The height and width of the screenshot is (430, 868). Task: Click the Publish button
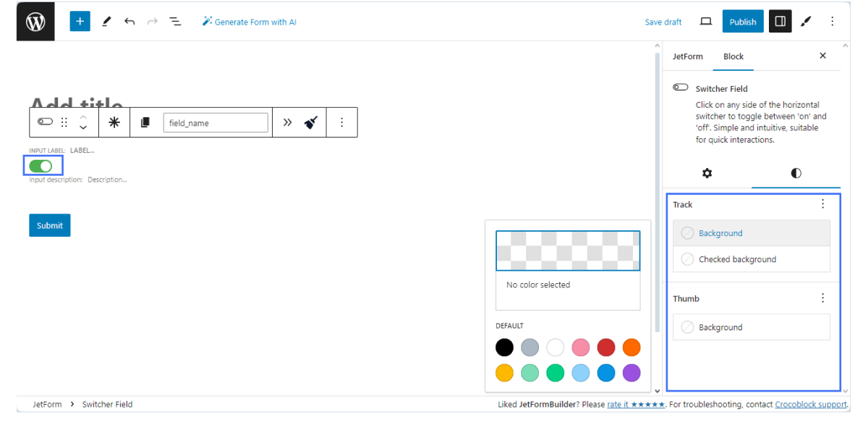point(742,22)
